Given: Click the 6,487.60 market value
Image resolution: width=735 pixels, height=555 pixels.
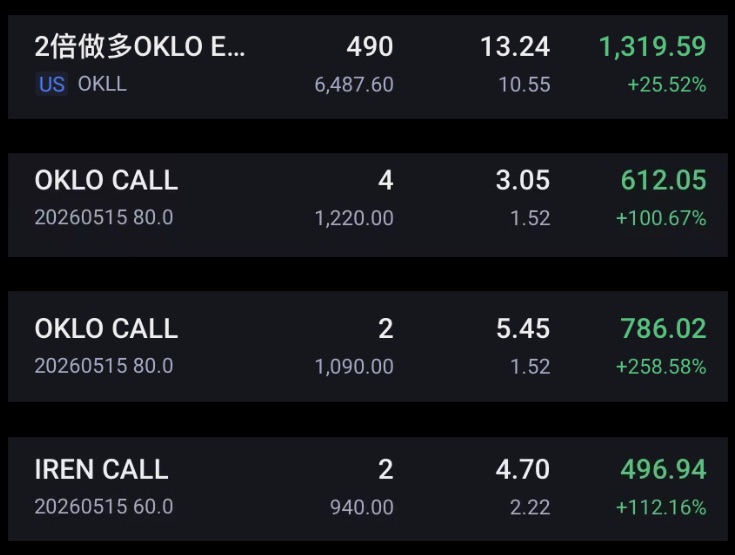Looking at the screenshot, I should (354, 85).
